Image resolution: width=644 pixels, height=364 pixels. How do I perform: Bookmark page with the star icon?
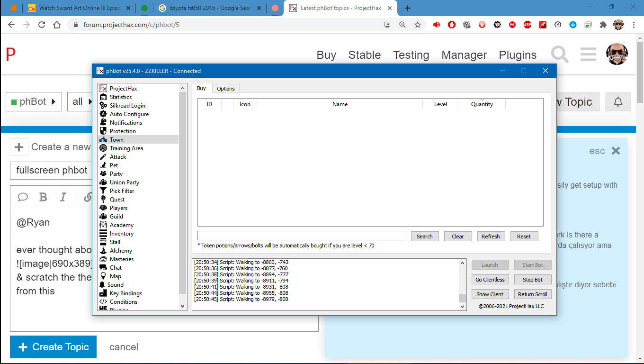tap(418, 25)
